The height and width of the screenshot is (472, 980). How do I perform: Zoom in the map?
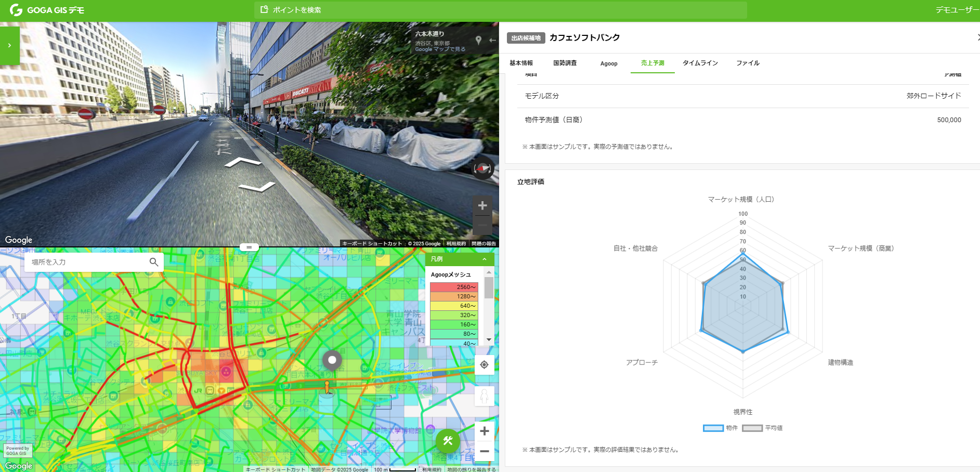(x=484, y=431)
